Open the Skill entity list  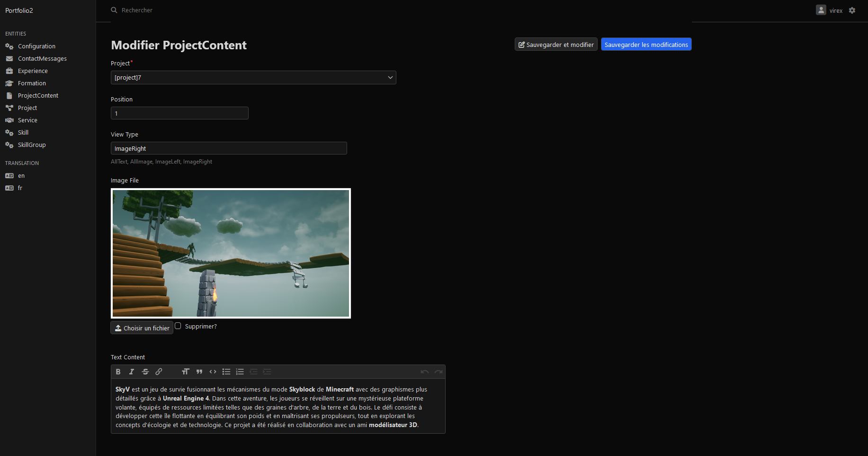pos(23,133)
